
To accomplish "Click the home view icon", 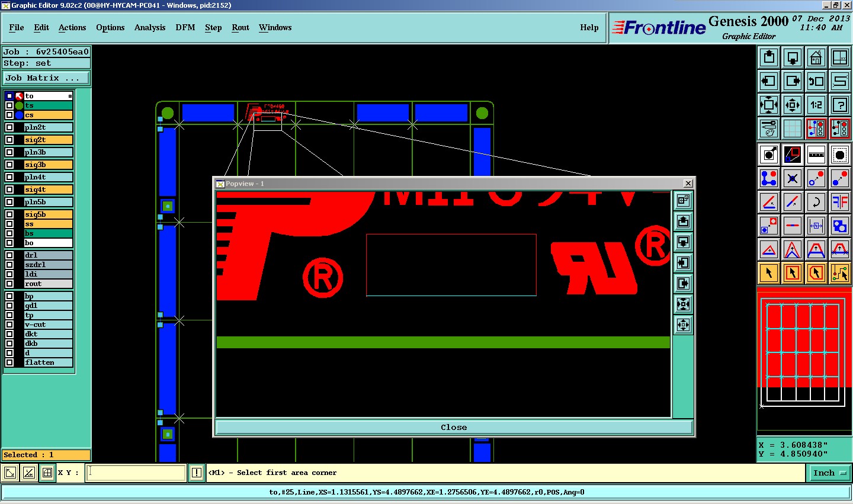I will click(x=816, y=57).
